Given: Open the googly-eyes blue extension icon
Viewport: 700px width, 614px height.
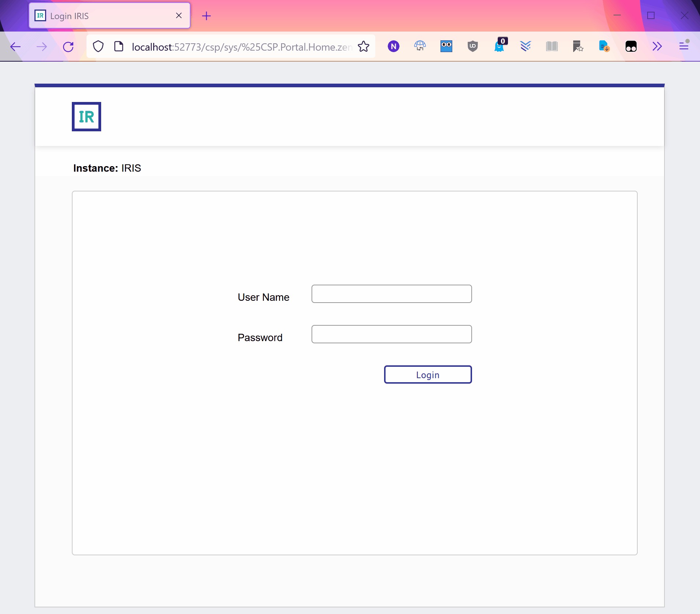Looking at the screenshot, I should click(446, 47).
